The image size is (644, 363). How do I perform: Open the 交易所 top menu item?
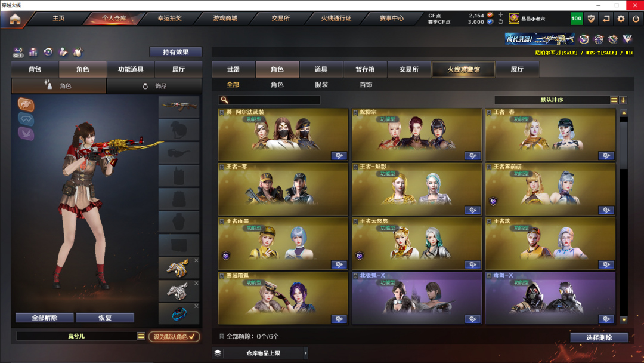(280, 18)
